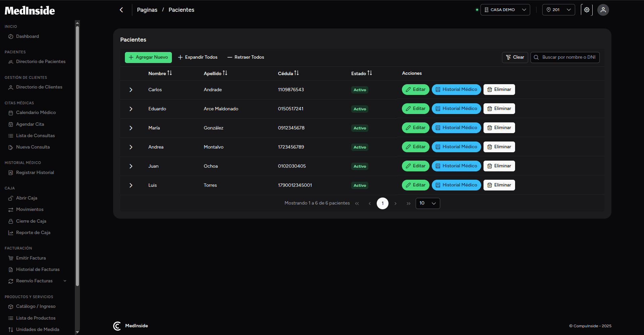The height and width of the screenshot is (335, 644).
Task: Click the Emitir Factura cart icon
Action: (x=11, y=258)
